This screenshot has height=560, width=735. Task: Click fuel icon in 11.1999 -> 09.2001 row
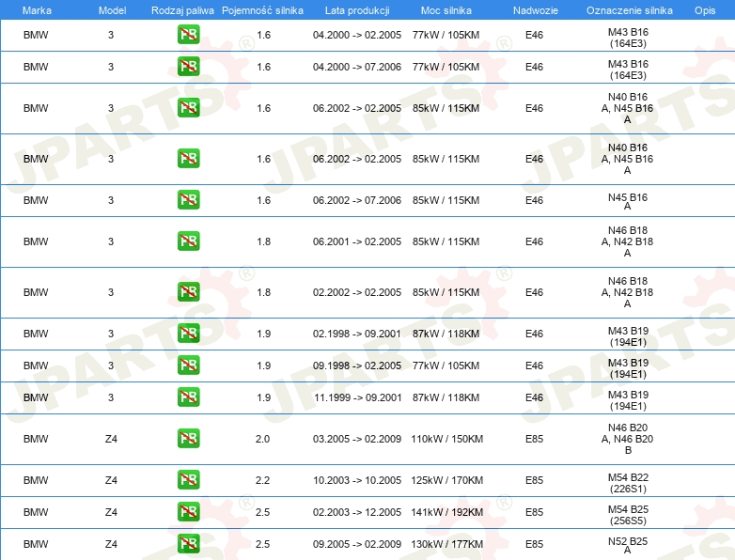pyautogui.click(x=188, y=397)
